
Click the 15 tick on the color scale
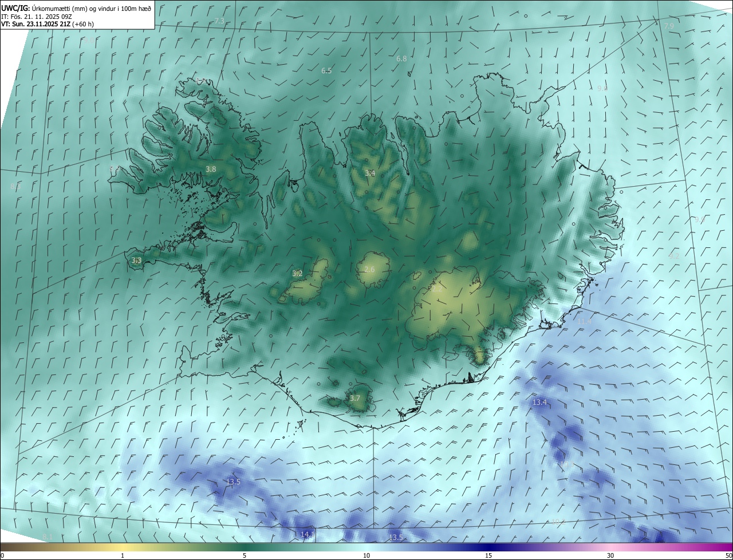[488, 555]
